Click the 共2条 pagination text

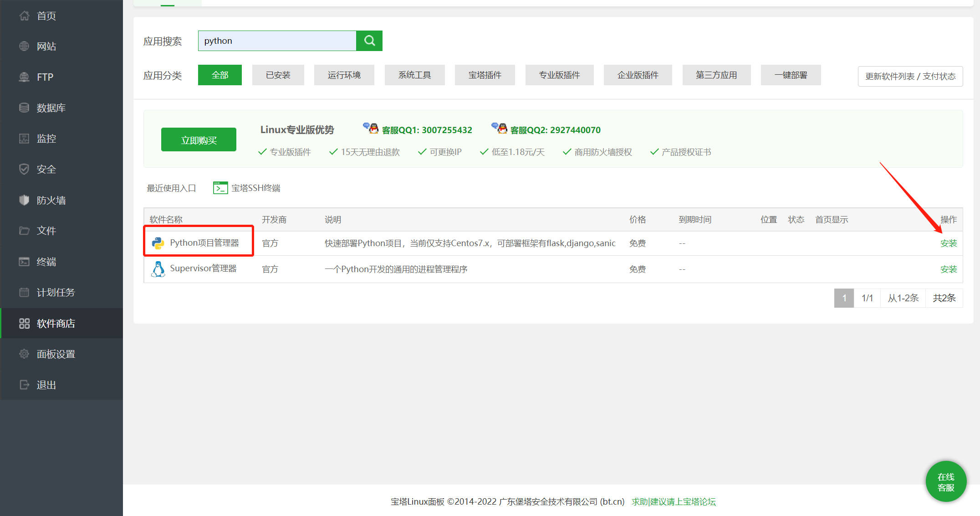[x=944, y=298]
